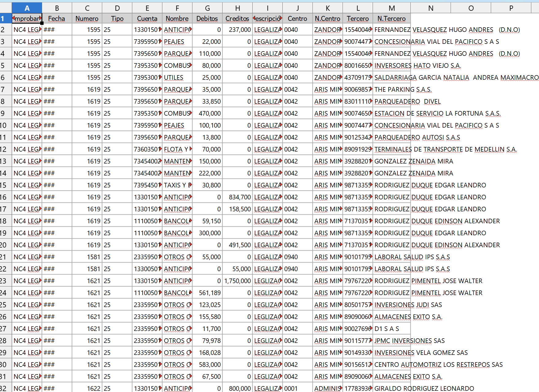
Task: Select the debit cell showing 470,000
Action: click(x=207, y=113)
